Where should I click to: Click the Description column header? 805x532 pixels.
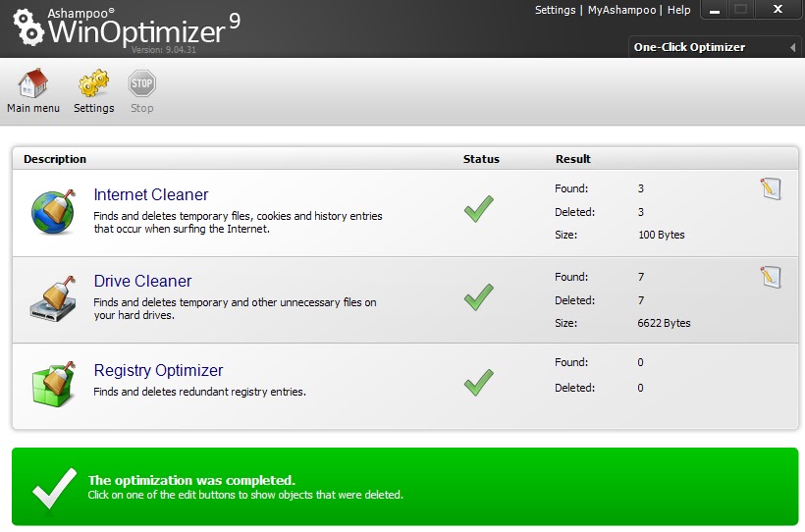(x=55, y=159)
